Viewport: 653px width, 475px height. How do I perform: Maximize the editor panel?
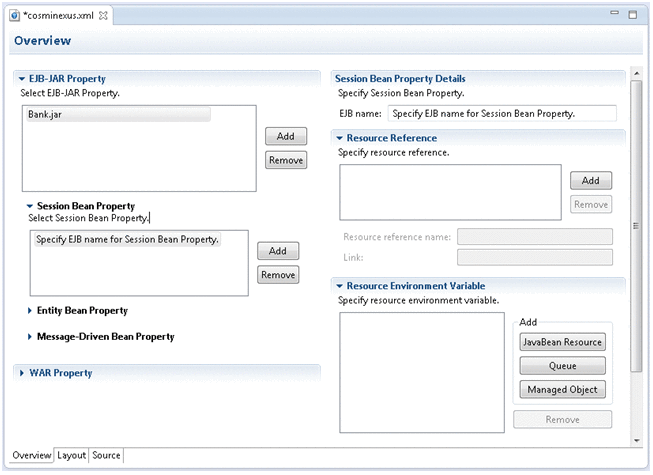[633, 15]
